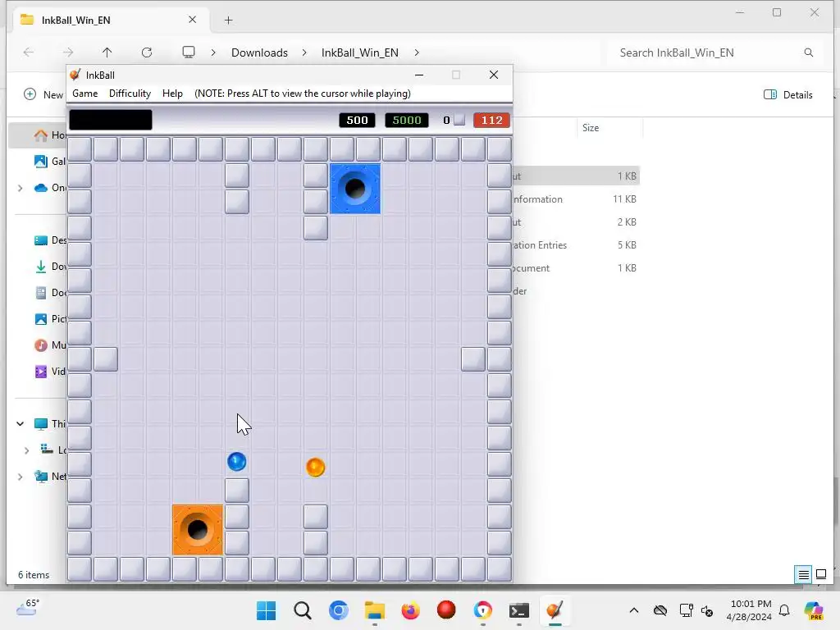Image resolution: width=840 pixels, height=630 pixels.
Task: Go forward in File Explorer
Action: click(67, 52)
